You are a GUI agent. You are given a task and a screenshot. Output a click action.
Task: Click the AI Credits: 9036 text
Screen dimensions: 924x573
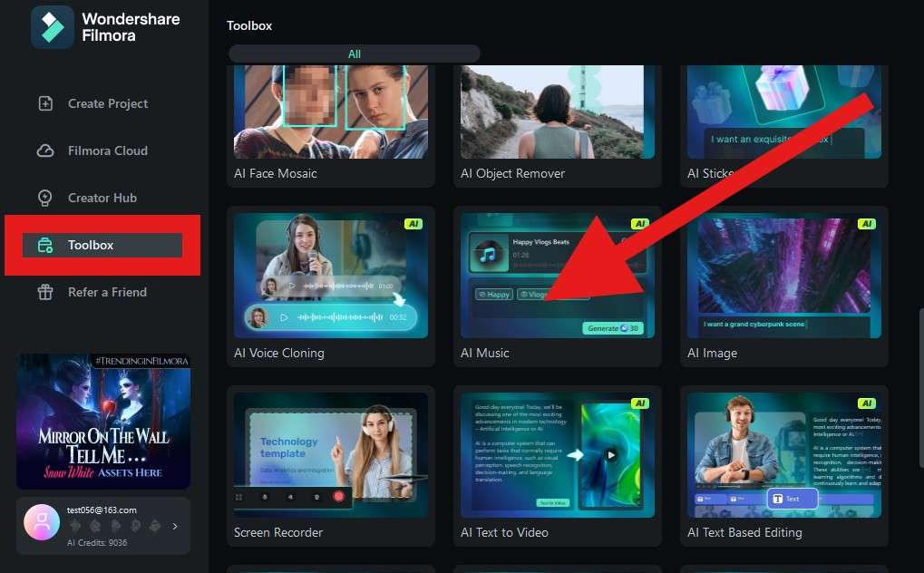pyautogui.click(x=97, y=542)
